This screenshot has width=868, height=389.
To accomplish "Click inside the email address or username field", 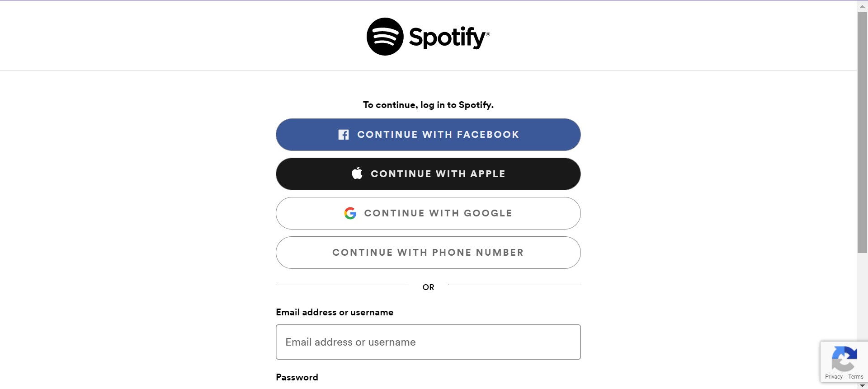I will click(x=428, y=342).
